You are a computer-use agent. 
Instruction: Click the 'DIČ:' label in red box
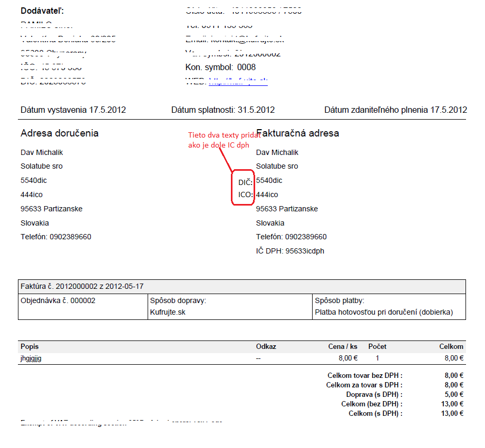245,182
